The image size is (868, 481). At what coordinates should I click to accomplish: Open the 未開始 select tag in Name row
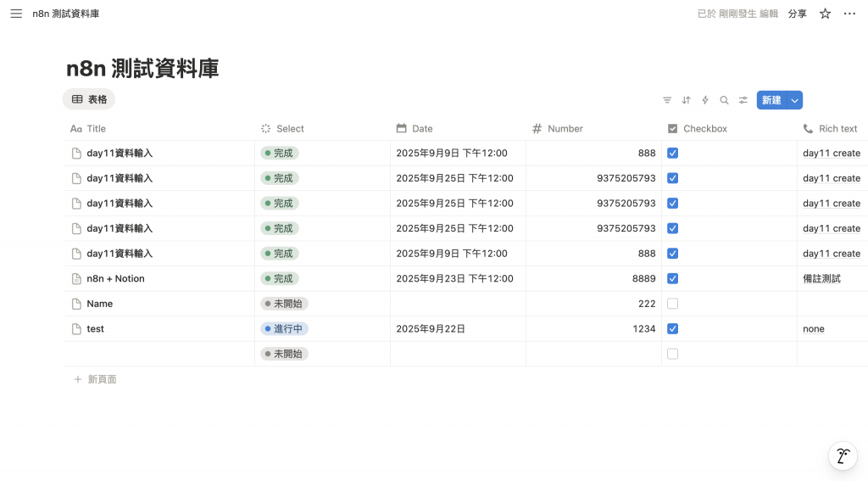click(285, 304)
